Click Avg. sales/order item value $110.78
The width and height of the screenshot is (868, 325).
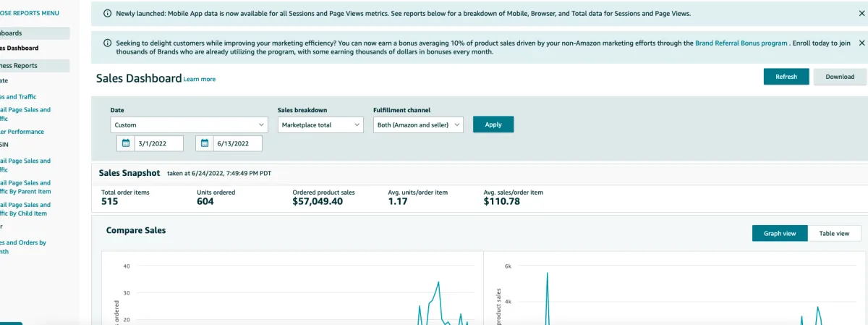click(x=501, y=201)
